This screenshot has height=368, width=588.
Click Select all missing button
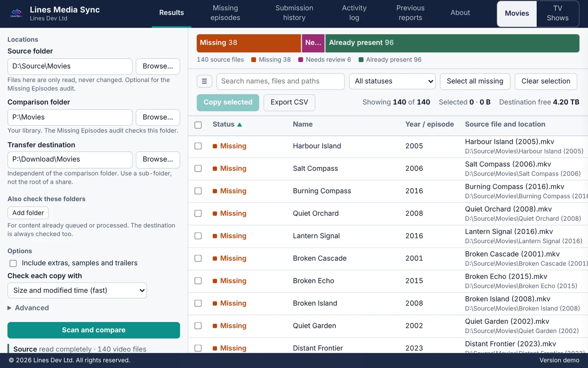pyautogui.click(x=475, y=81)
